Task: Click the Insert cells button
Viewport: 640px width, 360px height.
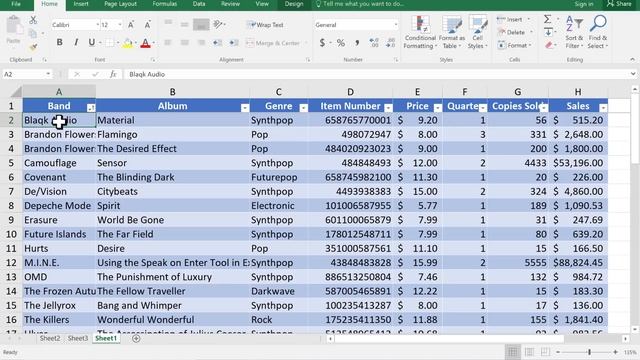Action: (x=513, y=19)
